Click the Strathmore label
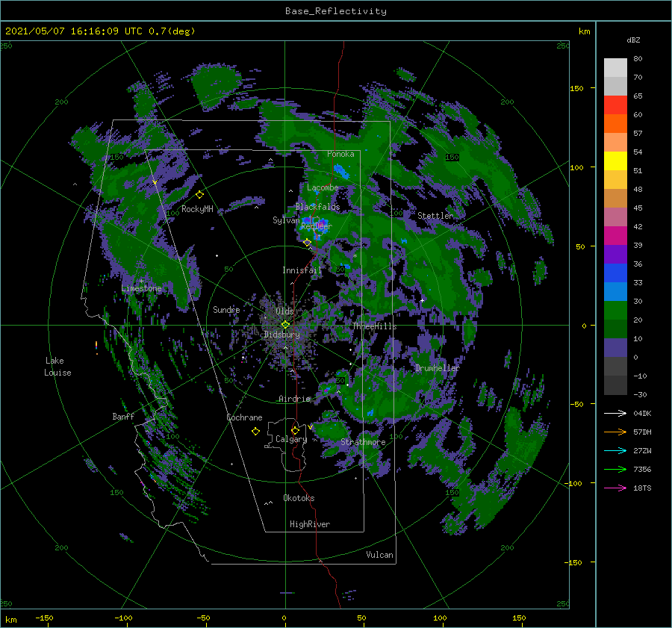Image resolution: width=672 pixels, height=628 pixels. point(363,442)
